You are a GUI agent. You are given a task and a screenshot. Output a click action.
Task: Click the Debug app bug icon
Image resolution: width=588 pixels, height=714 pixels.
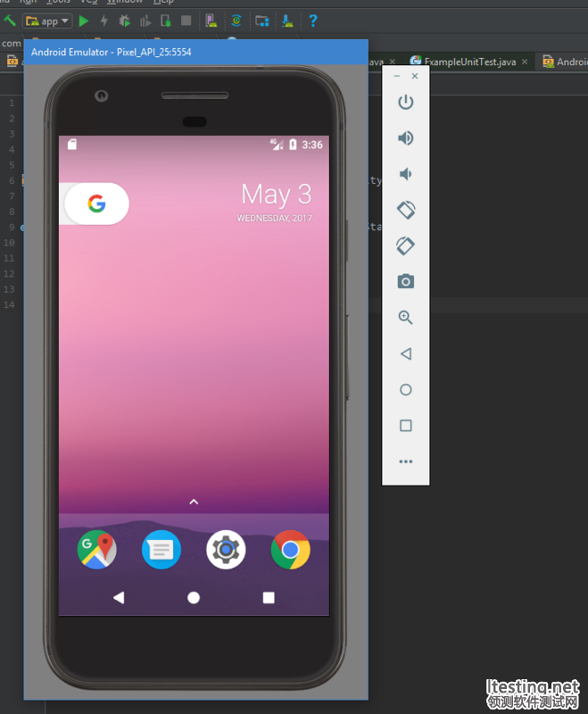[124, 21]
